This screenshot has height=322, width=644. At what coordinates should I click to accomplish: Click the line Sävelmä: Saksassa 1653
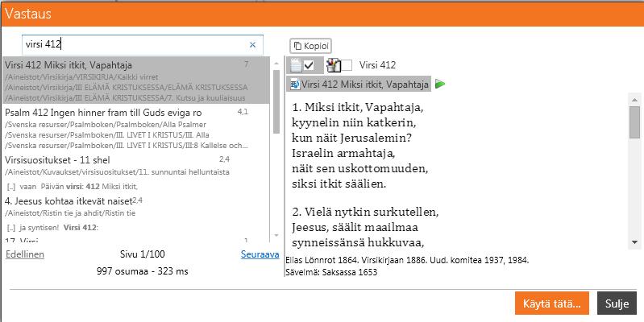[x=331, y=272]
